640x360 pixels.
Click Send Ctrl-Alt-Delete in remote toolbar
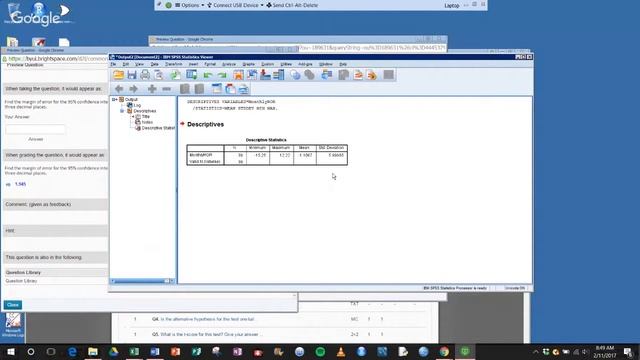[292, 5]
